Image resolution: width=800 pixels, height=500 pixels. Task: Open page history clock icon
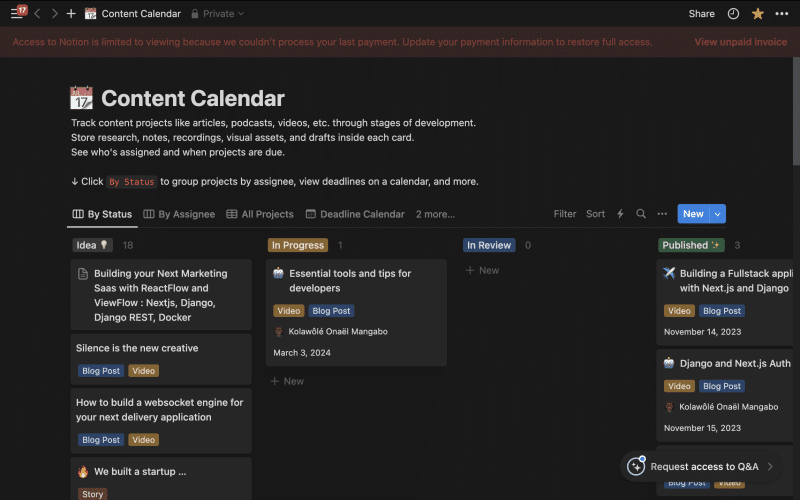click(733, 14)
